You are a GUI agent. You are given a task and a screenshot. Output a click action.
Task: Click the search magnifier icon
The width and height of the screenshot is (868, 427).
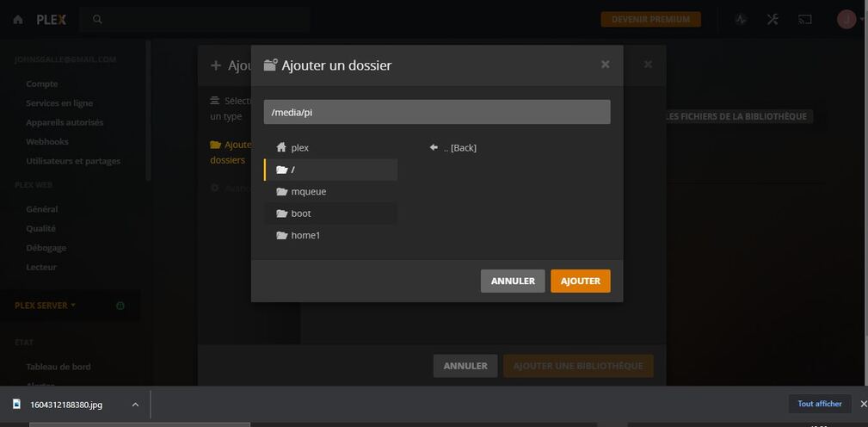[97, 20]
